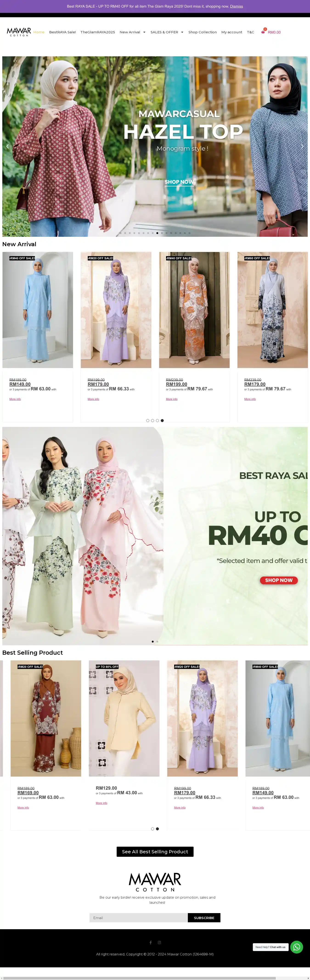
Task: Go to Shop Collection menu item
Action: click(x=203, y=32)
